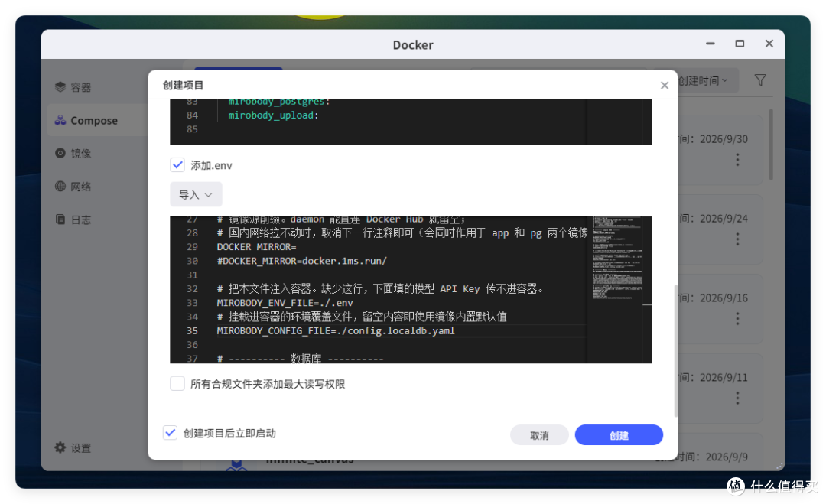Close the 创建项目 dialog
This screenshot has width=826, height=504.
click(x=665, y=86)
